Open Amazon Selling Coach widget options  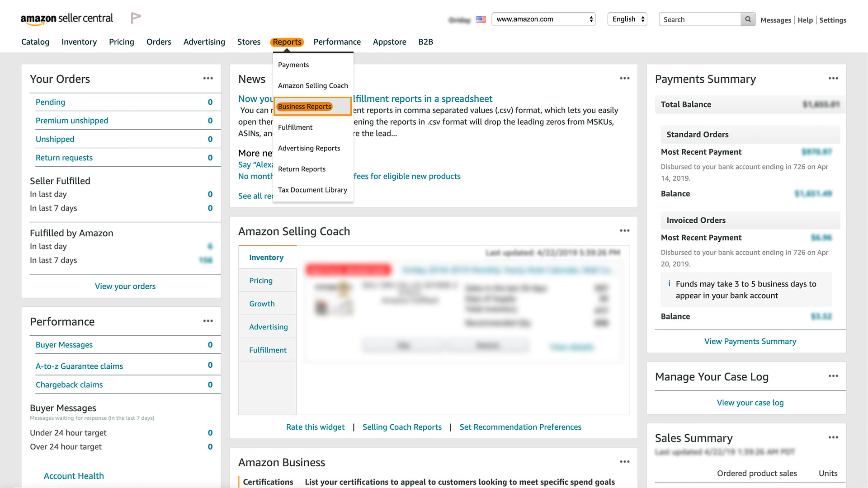[625, 230]
